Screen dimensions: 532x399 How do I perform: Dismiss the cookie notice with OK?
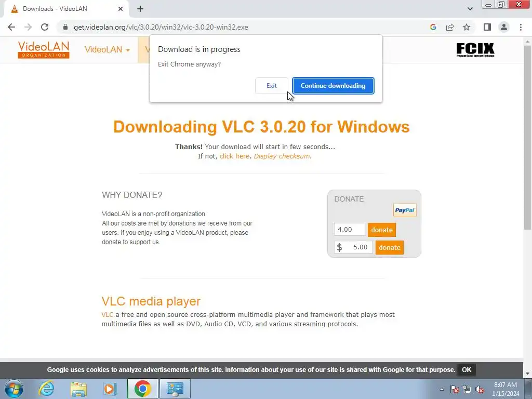(x=467, y=370)
